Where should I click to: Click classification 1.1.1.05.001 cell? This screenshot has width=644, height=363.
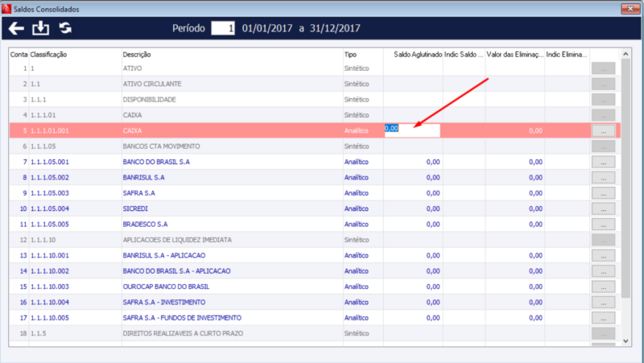pos(50,162)
